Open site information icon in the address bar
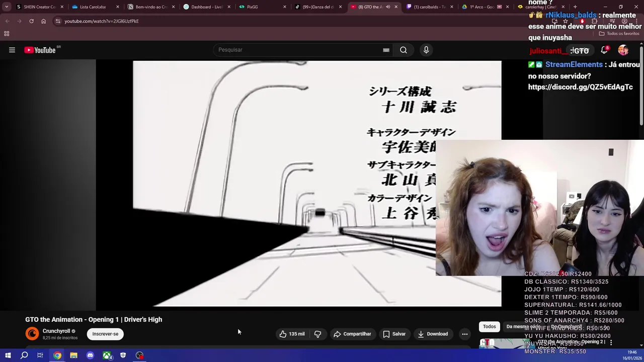This screenshot has height=362, width=644. (x=58, y=21)
